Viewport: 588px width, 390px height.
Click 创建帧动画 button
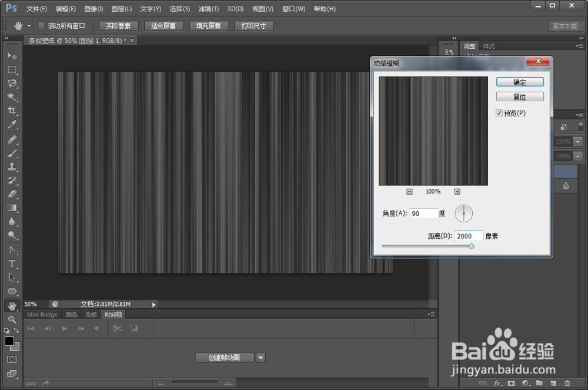point(224,358)
